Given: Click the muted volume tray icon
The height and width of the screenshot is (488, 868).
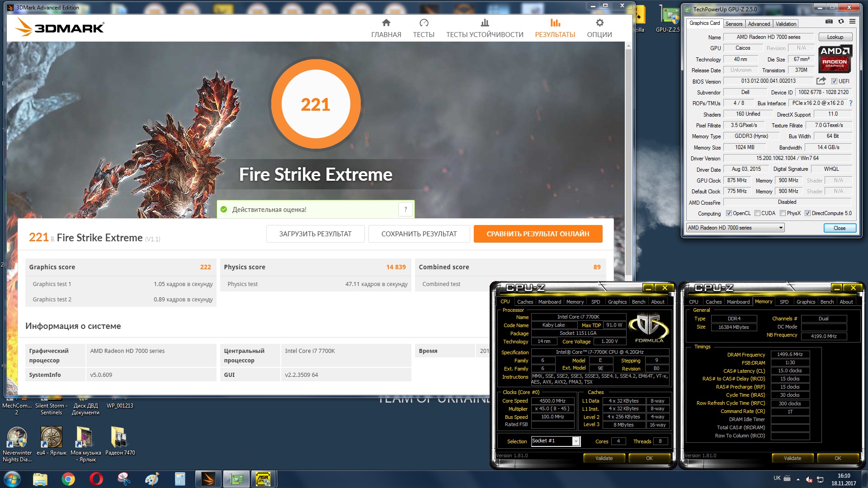Looking at the screenshot, I should (810, 479).
